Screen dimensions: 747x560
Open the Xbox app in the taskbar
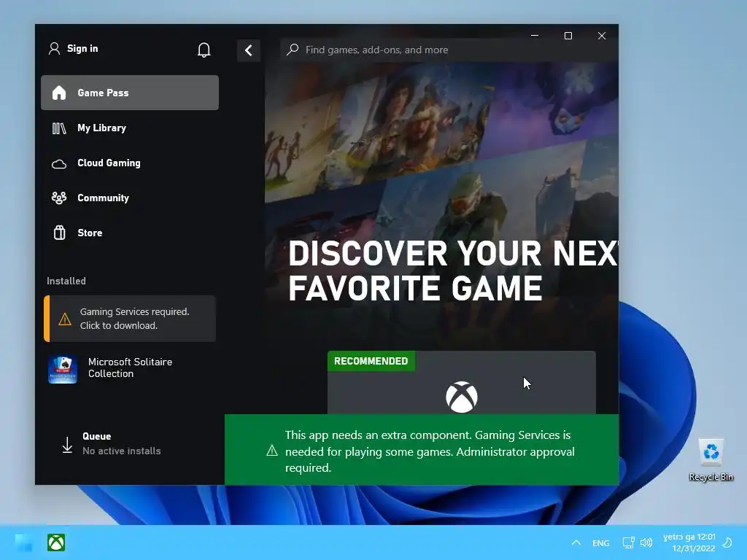click(56, 542)
